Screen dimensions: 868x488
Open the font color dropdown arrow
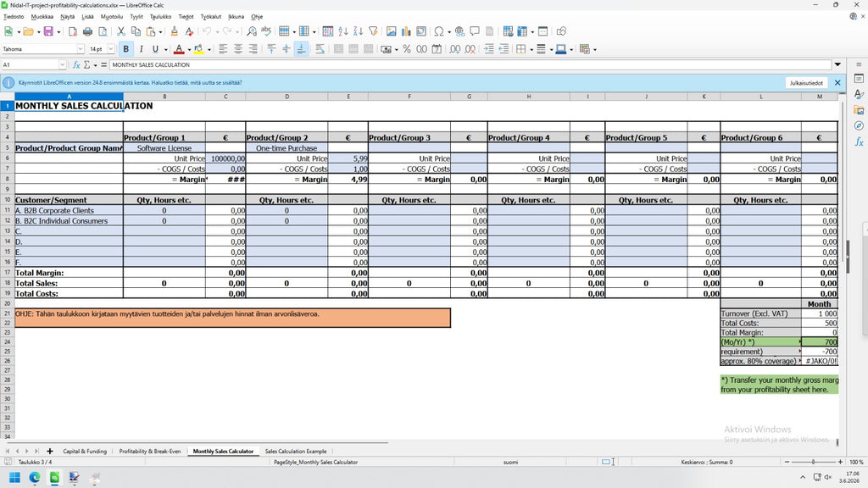(189, 49)
